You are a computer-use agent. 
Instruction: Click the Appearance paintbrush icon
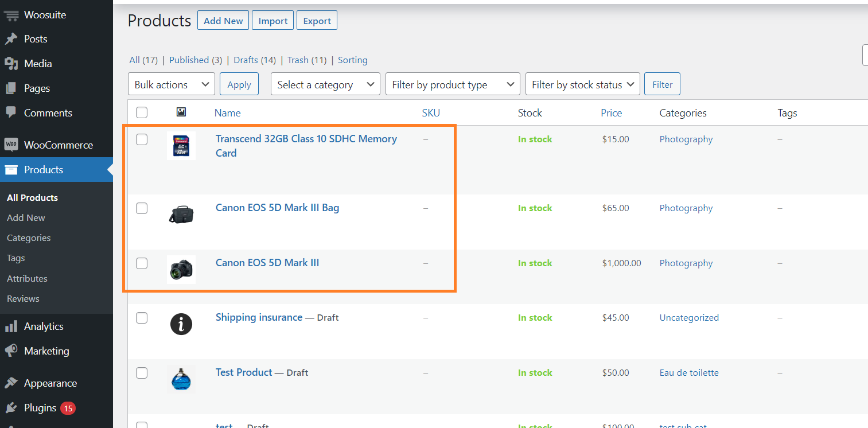(x=11, y=383)
